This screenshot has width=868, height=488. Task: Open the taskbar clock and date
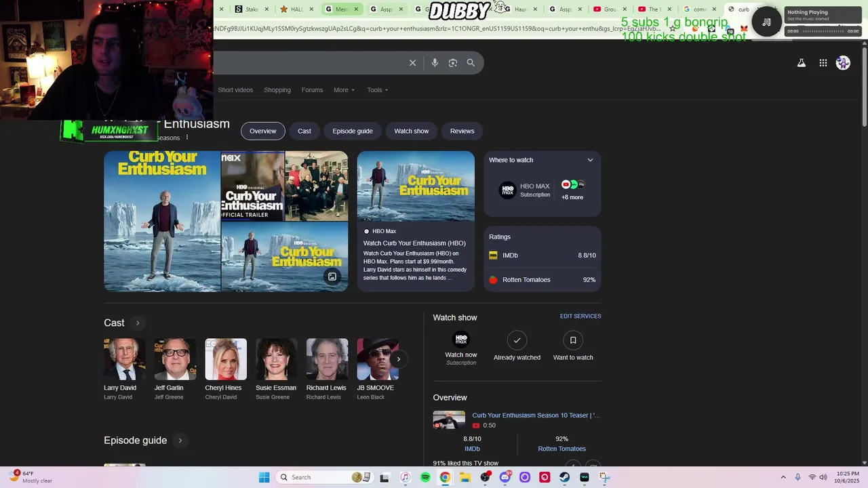[848, 477]
